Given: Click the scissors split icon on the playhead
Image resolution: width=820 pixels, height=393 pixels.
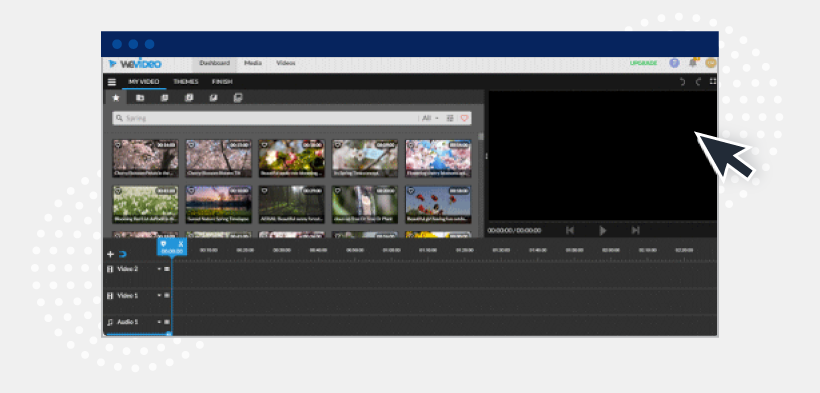Looking at the screenshot, I should [x=181, y=244].
